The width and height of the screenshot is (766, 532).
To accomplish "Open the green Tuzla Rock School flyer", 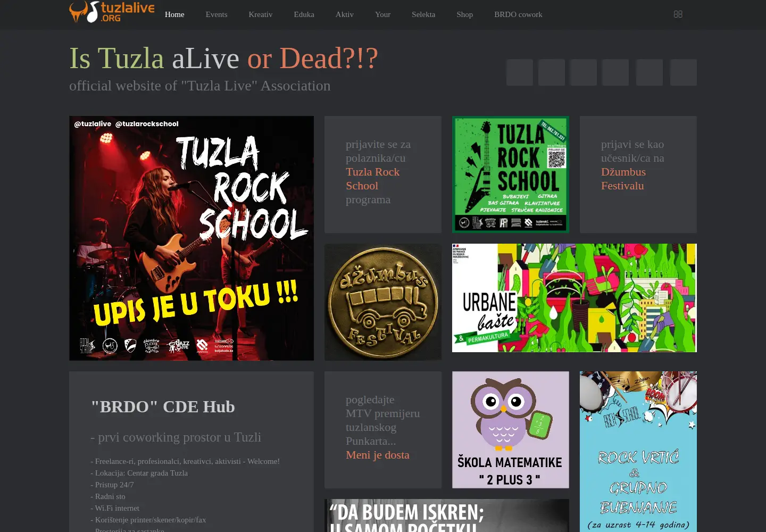I will 511,174.
